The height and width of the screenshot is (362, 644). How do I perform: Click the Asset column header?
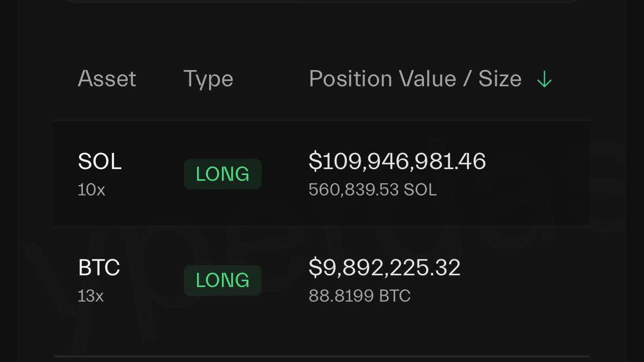(107, 79)
